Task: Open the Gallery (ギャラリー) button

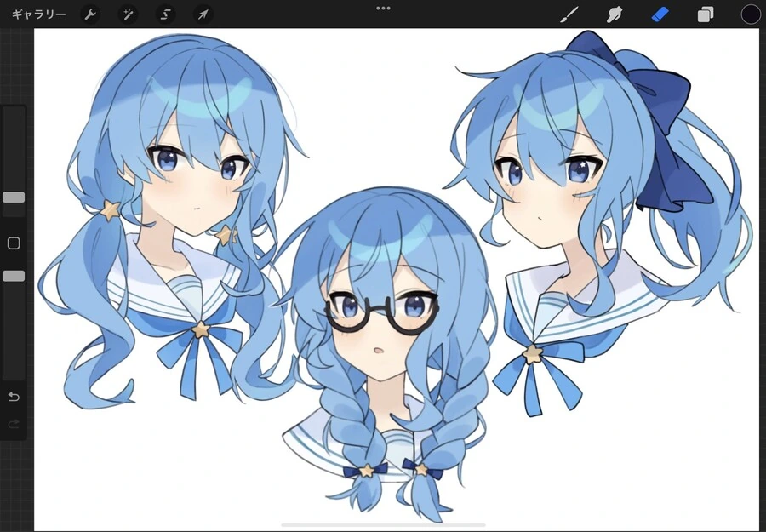Action: [38, 14]
